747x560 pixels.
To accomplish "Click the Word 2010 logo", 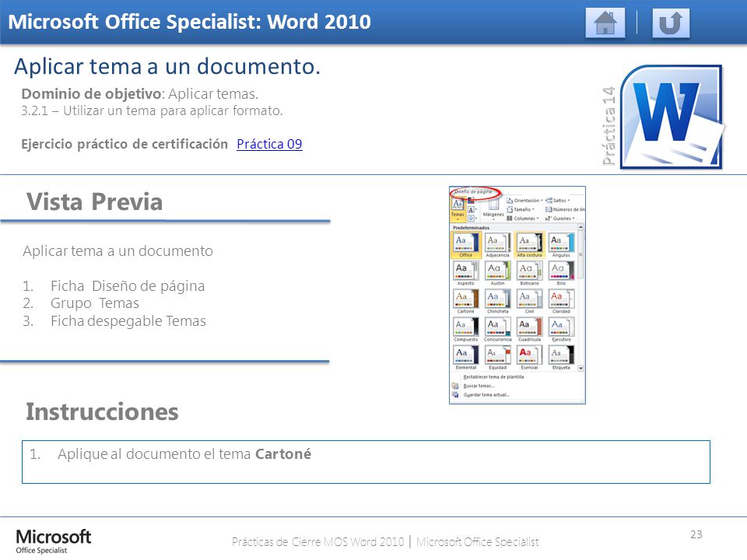I will (x=672, y=117).
